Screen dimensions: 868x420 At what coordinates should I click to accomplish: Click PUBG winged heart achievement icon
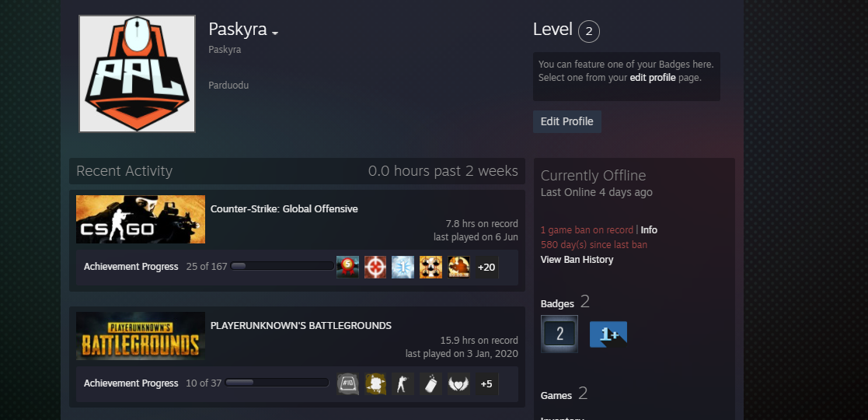[458, 383]
